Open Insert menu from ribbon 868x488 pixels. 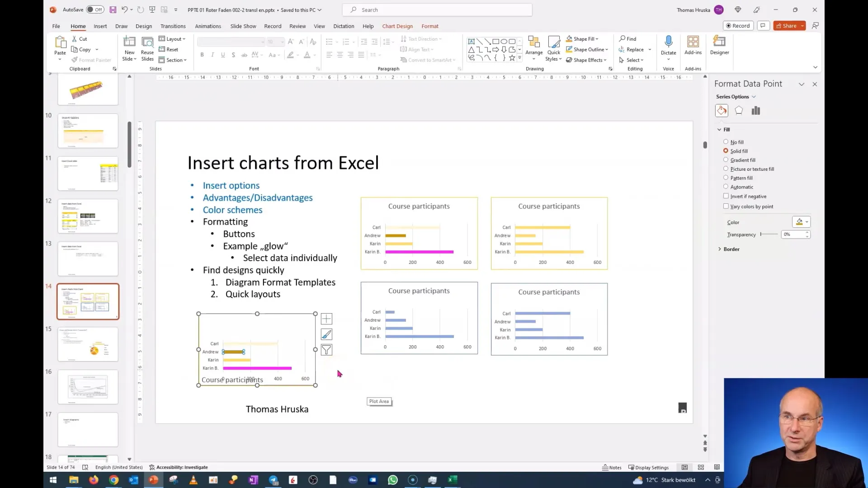tap(99, 26)
